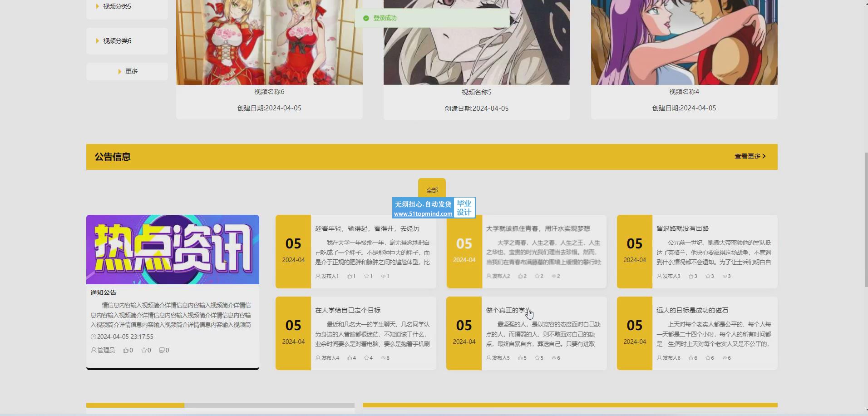Click thumbs-up icon on 发布人4 post
Screen dimensions: 868x416
click(350, 358)
